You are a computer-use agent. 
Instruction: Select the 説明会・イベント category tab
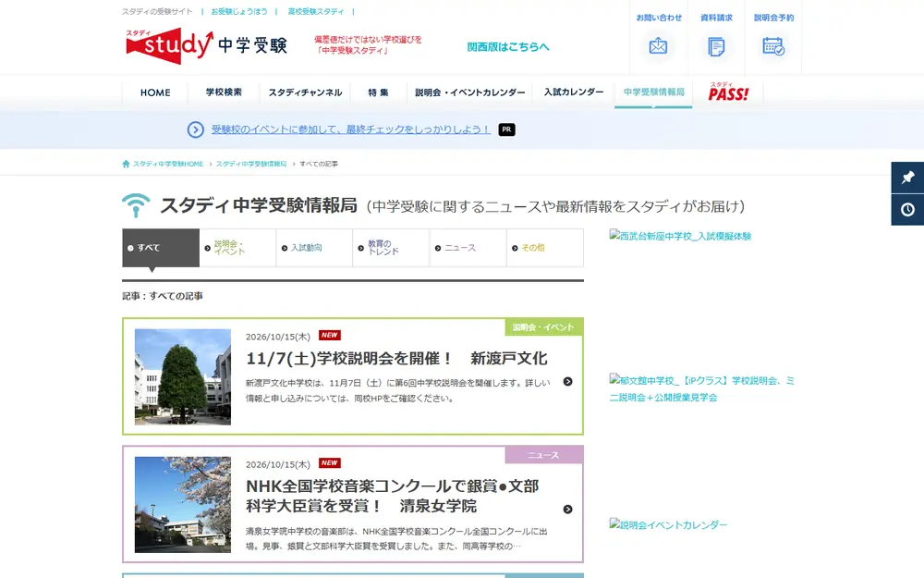[x=238, y=248]
